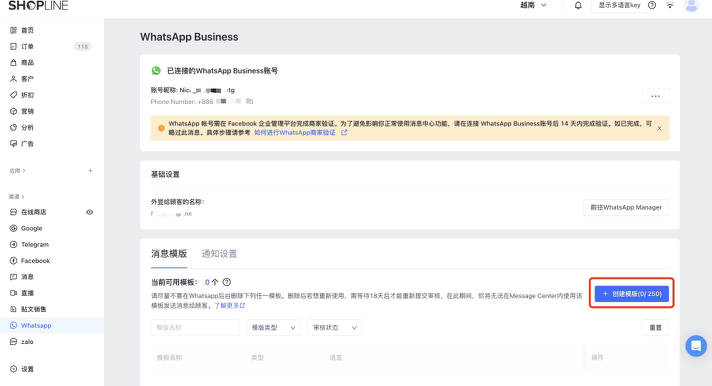Click the Facebook channel icon

click(13, 261)
